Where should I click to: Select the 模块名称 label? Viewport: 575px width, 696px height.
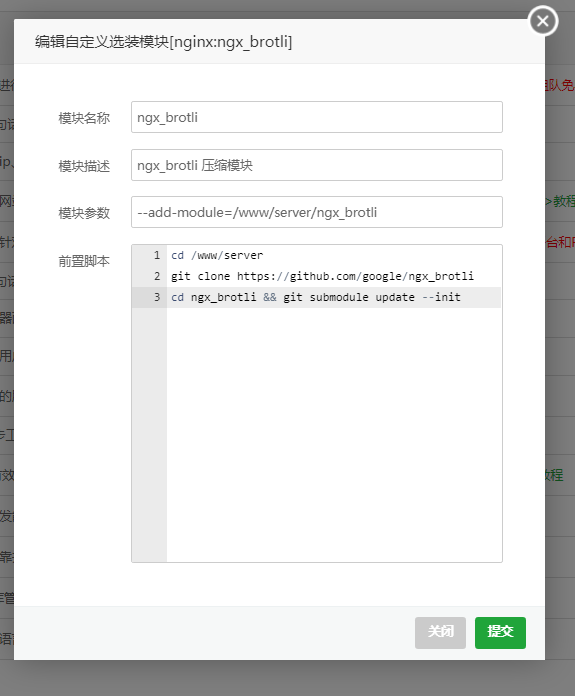click(84, 118)
